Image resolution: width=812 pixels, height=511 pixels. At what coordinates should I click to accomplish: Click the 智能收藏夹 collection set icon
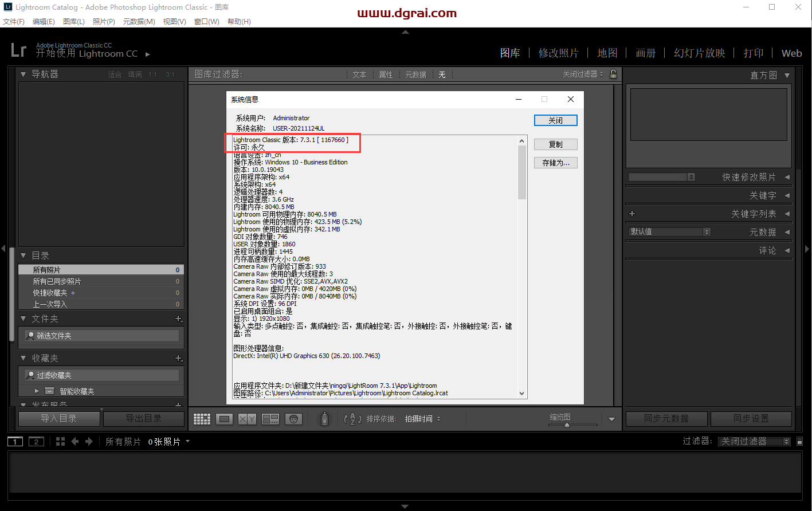click(x=50, y=391)
